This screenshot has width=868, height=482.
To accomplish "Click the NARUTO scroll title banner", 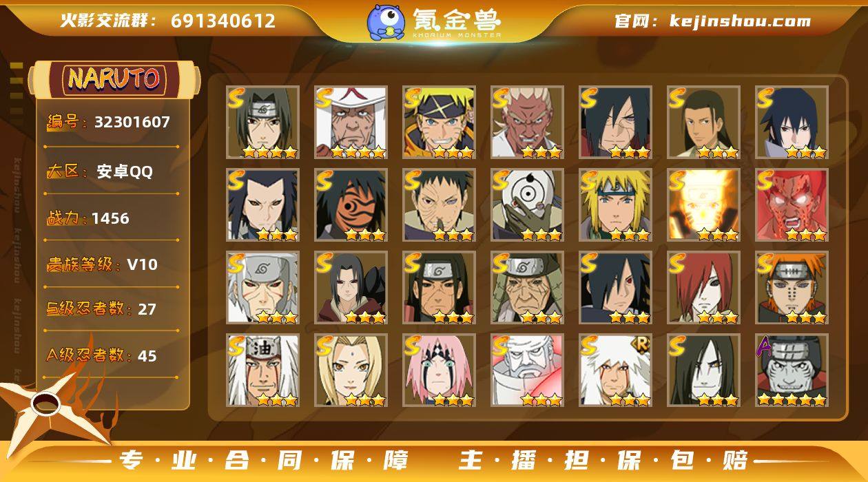I will 114,78.
